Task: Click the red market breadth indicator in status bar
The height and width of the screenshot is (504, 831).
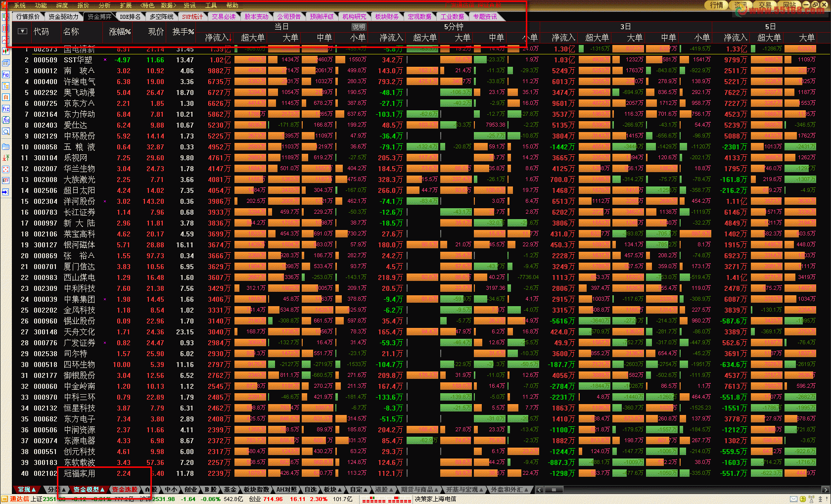Action: pos(386,500)
